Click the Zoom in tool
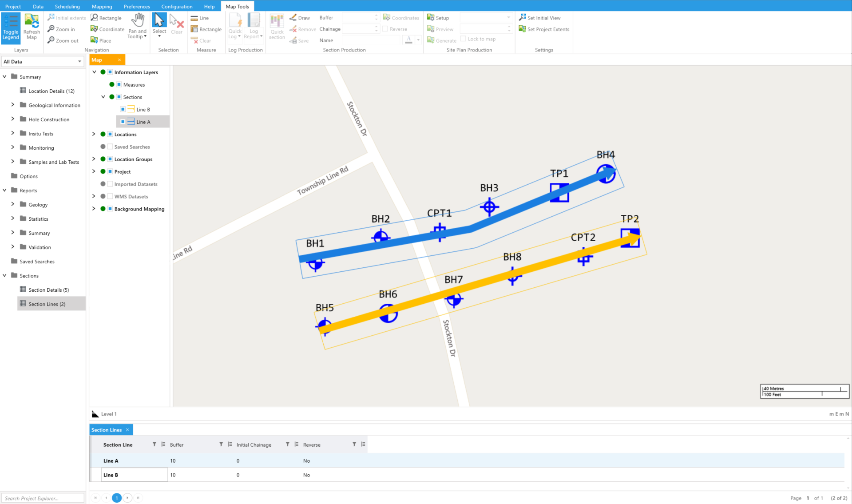The image size is (852, 504). 61,29
